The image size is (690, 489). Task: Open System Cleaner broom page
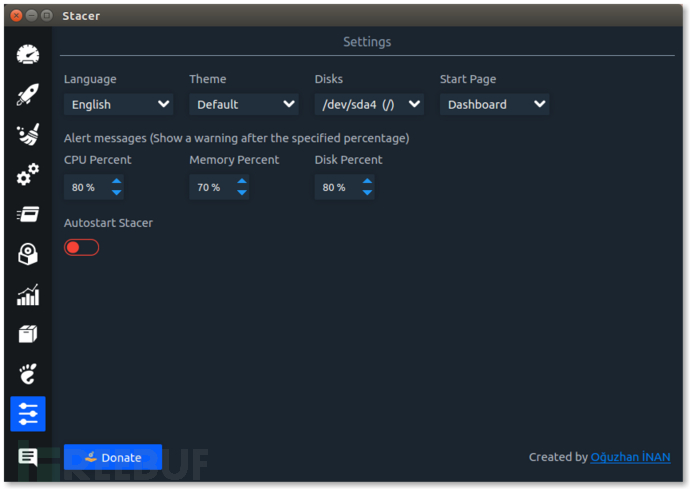click(28, 134)
